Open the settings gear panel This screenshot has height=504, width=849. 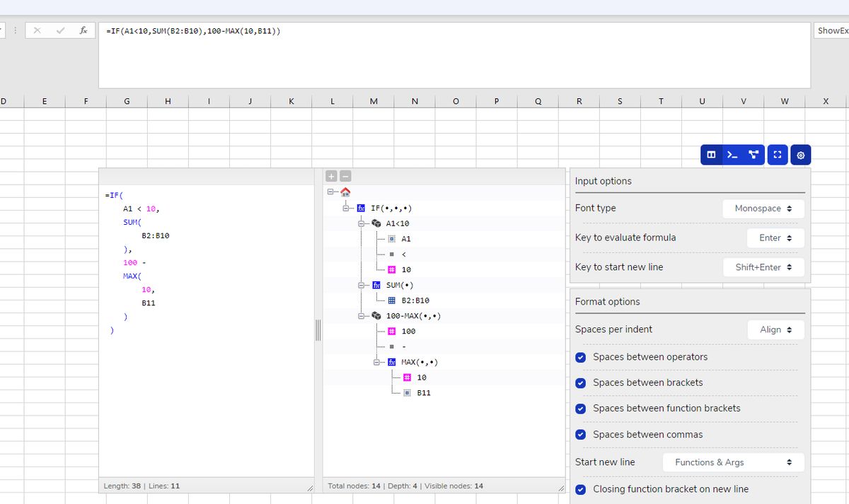[x=801, y=155]
